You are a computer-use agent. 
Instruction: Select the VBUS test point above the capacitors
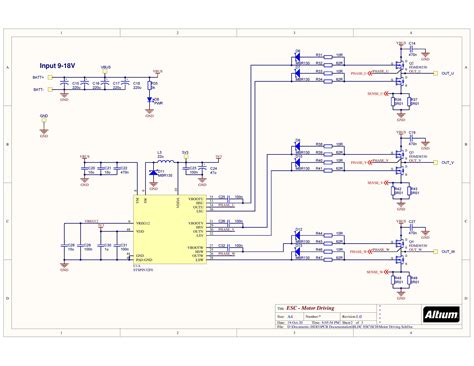click(105, 71)
